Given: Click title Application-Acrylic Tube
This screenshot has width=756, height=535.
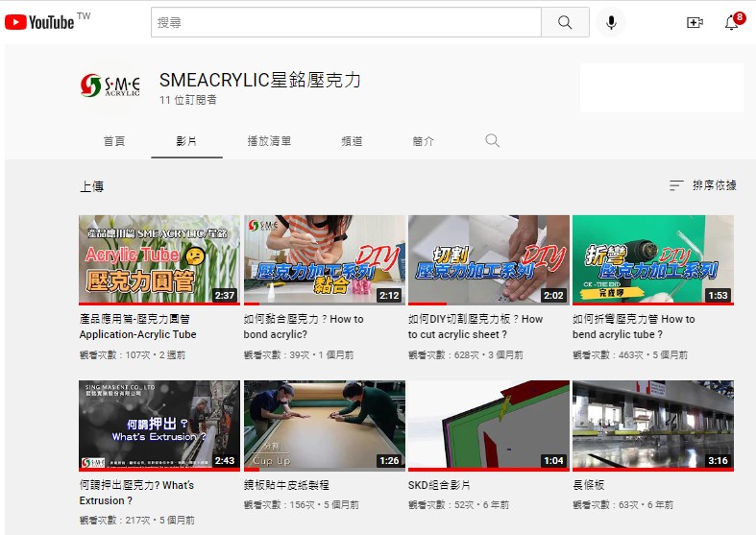Looking at the screenshot, I should point(138,327).
